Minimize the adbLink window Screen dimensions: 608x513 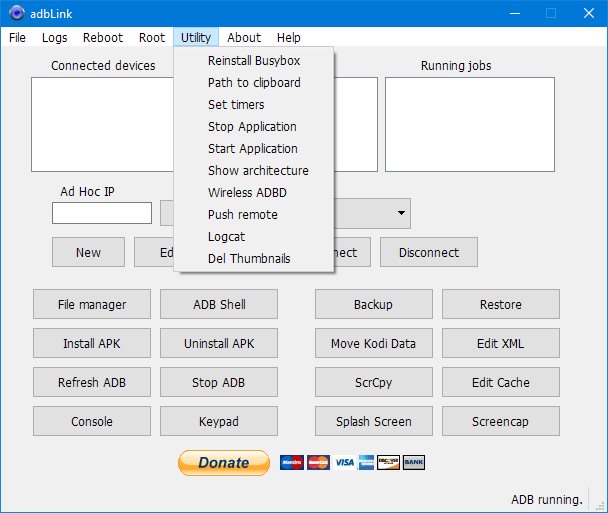(515, 13)
